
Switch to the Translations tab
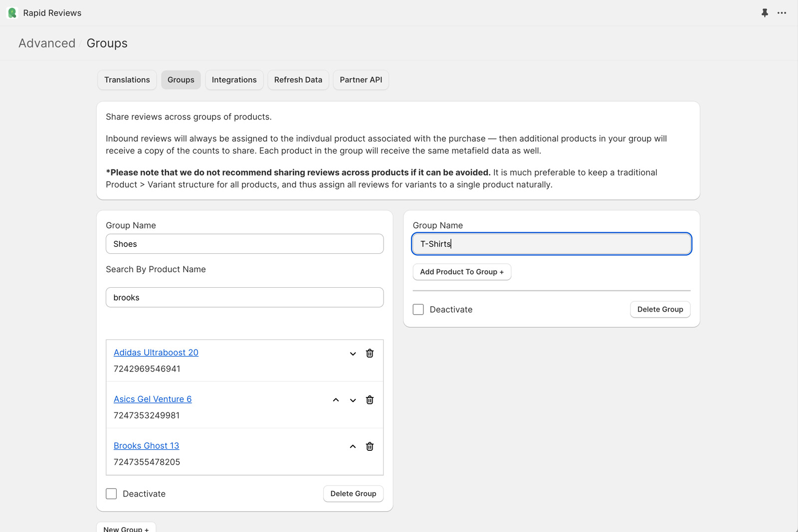click(x=127, y=80)
